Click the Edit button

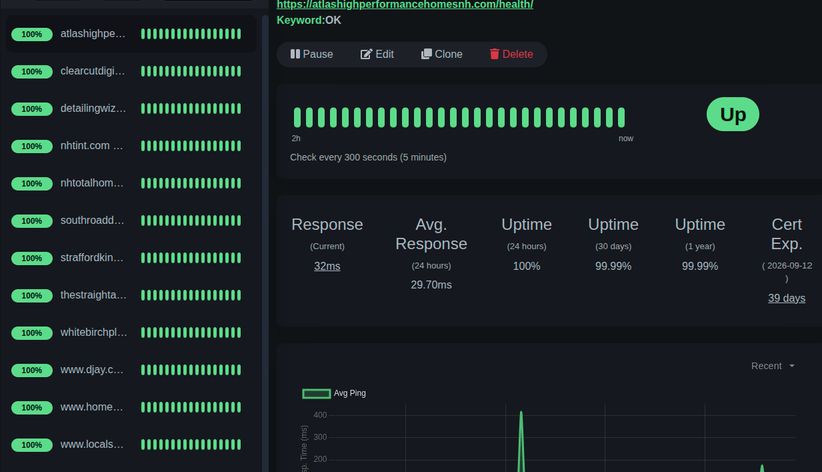tap(377, 54)
